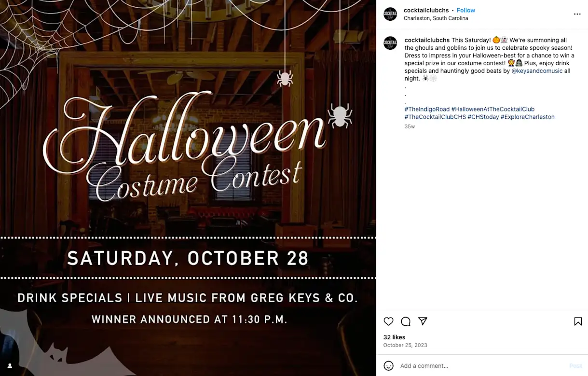Like the post with the heart icon

pos(388,321)
